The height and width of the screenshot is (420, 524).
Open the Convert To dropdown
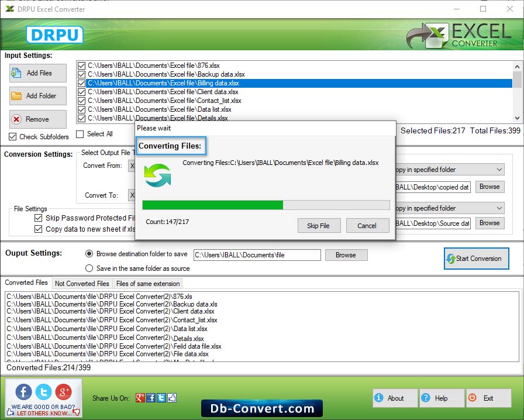[x=132, y=195]
